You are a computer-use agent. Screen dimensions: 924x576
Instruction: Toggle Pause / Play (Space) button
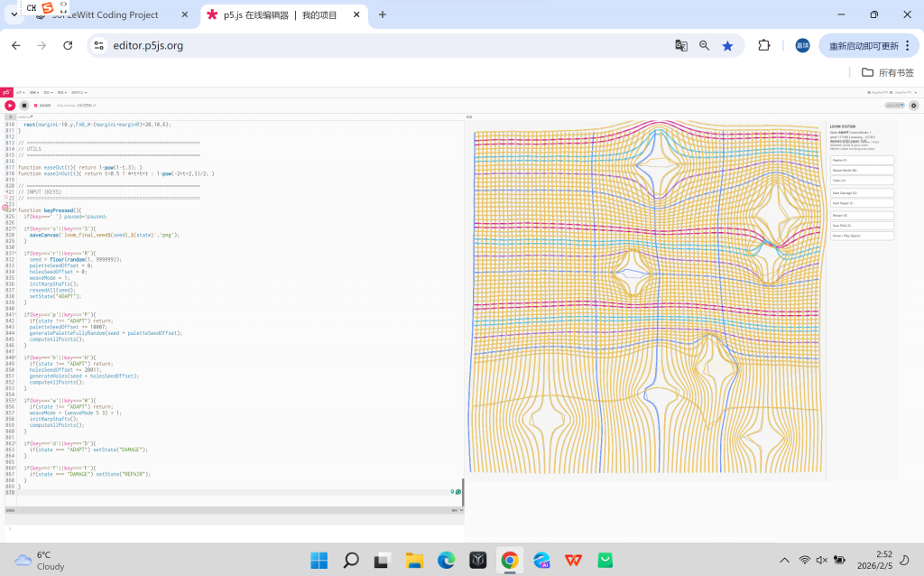click(x=862, y=236)
